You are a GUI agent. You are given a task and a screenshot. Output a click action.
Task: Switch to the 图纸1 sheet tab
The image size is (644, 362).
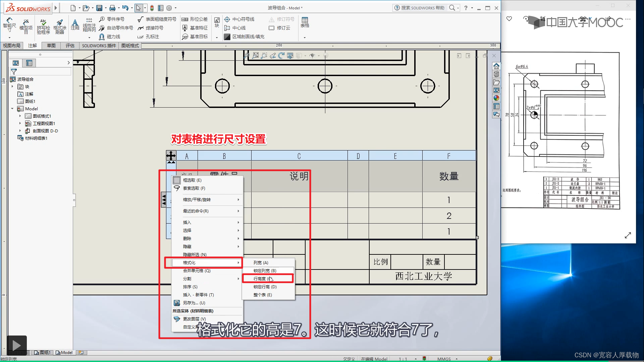[43, 352]
